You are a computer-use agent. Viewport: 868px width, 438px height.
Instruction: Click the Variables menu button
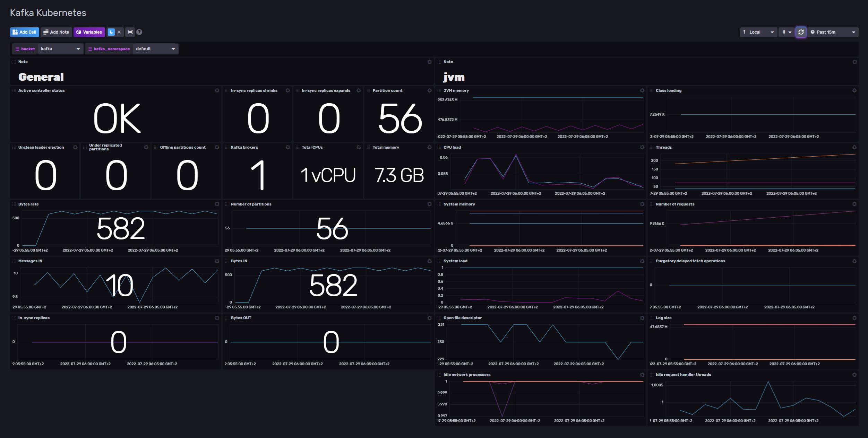89,32
